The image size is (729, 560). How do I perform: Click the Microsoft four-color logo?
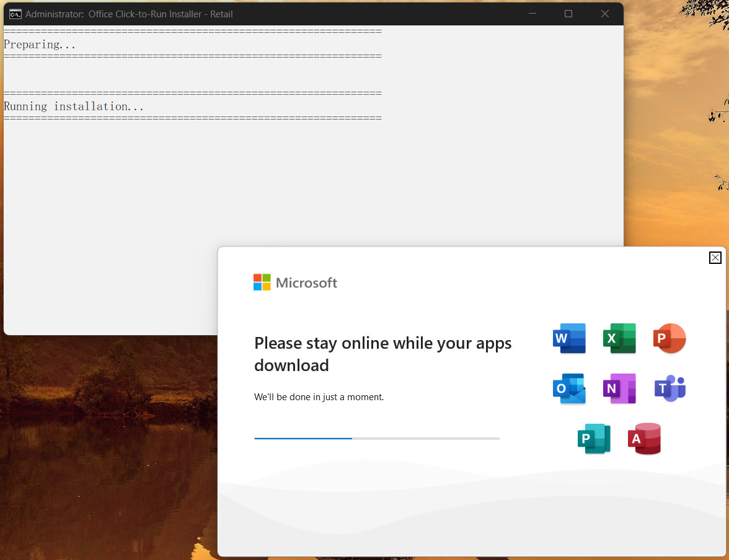262,282
